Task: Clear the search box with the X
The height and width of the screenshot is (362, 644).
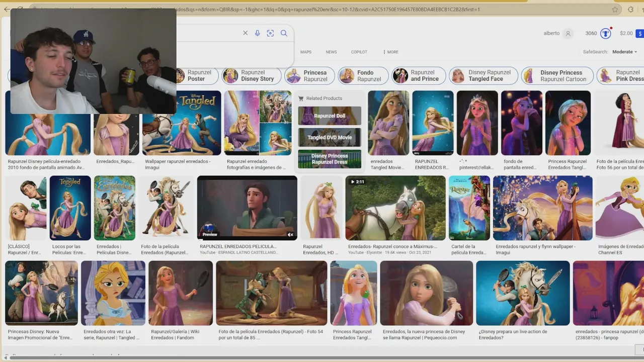Action: [x=245, y=33]
